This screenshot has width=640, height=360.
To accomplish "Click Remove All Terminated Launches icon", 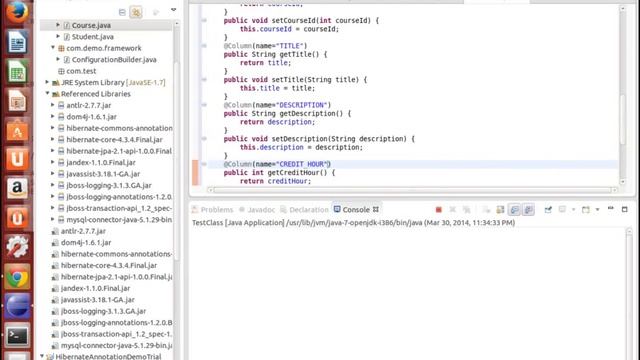I will [x=467, y=210].
